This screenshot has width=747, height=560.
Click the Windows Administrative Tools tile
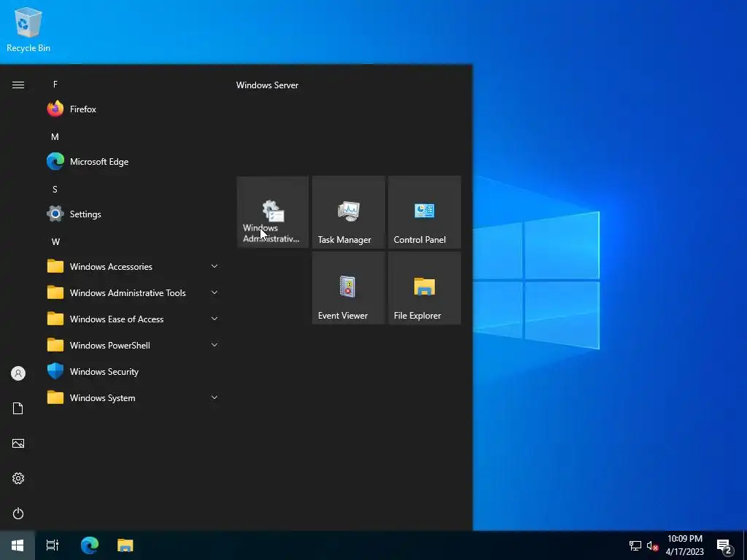pos(273,212)
